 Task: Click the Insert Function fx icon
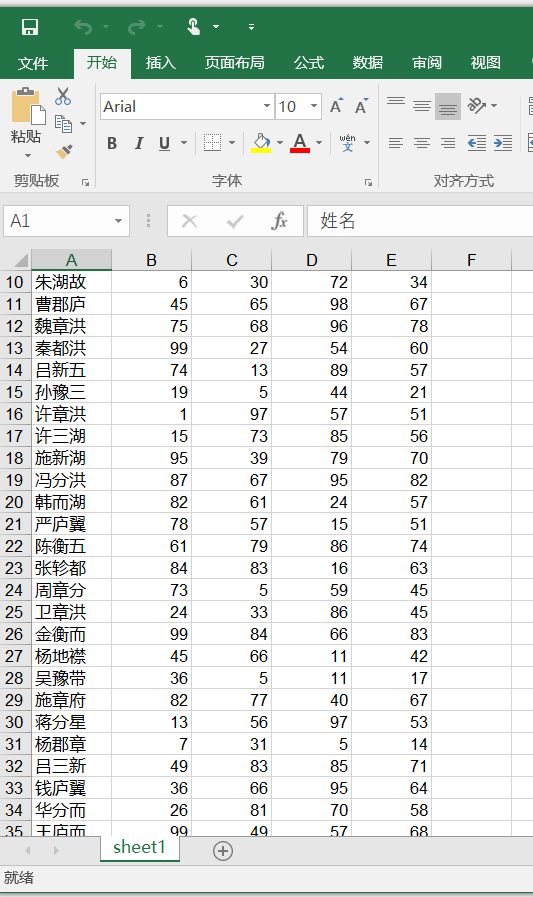pos(279,221)
